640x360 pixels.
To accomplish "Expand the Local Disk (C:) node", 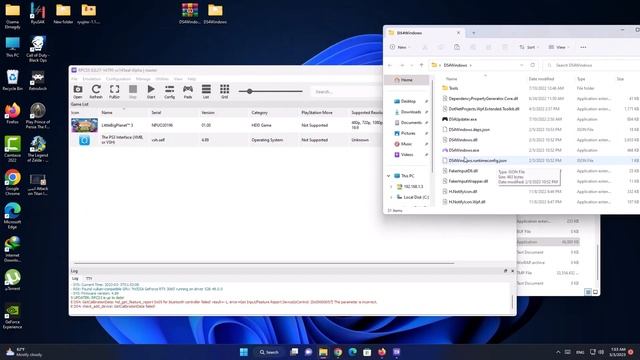I will click(x=391, y=197).
